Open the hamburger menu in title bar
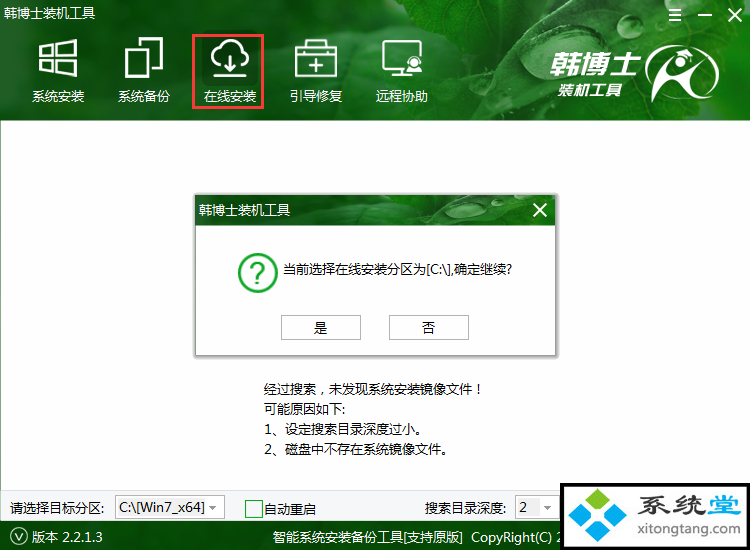Screen dimensions: 750x550 point(675,15)
